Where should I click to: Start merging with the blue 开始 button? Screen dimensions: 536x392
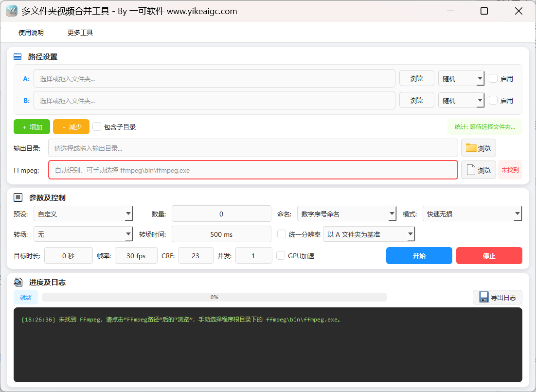(x=419, y=256)
